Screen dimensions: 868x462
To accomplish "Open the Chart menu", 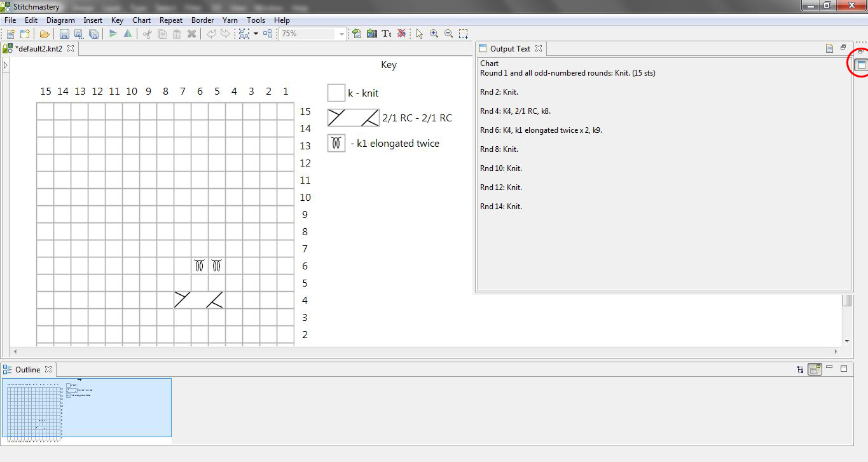I will pyautogui.click(x=141, y=20).
